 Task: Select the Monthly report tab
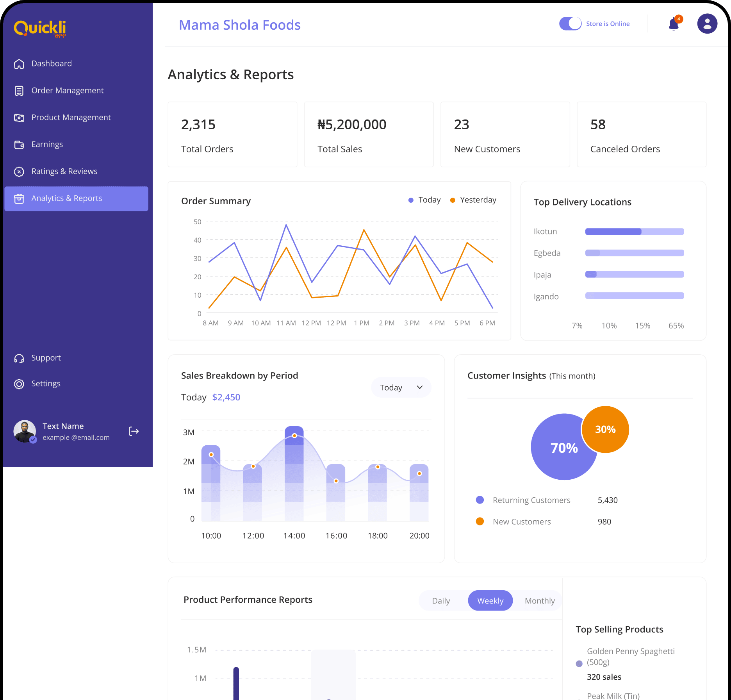[539, 601]
